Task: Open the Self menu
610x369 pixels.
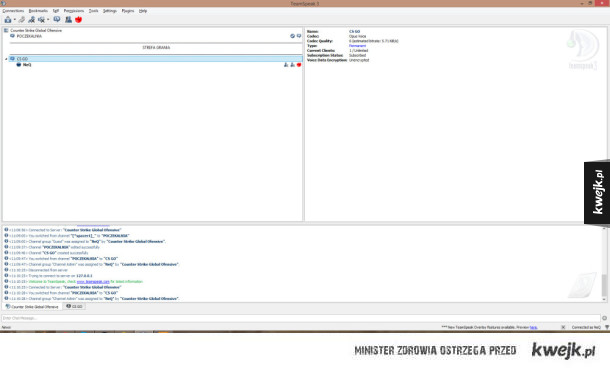Action: click(x=56, y=11)
